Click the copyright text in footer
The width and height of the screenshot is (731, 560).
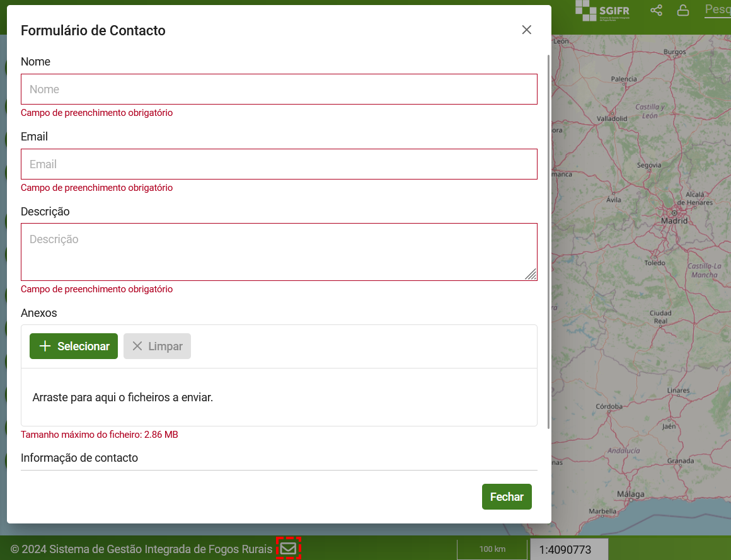pyautogui.click(x=141, y=549)
